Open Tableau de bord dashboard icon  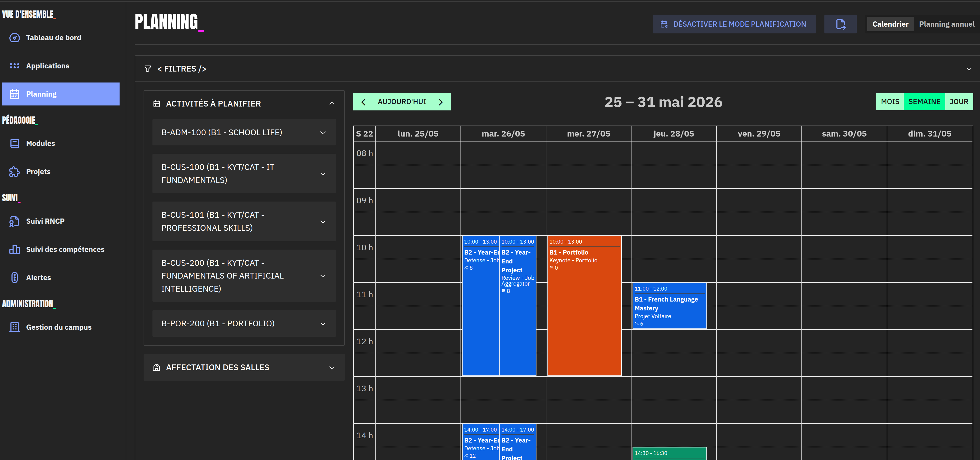(x=14, y=38)
